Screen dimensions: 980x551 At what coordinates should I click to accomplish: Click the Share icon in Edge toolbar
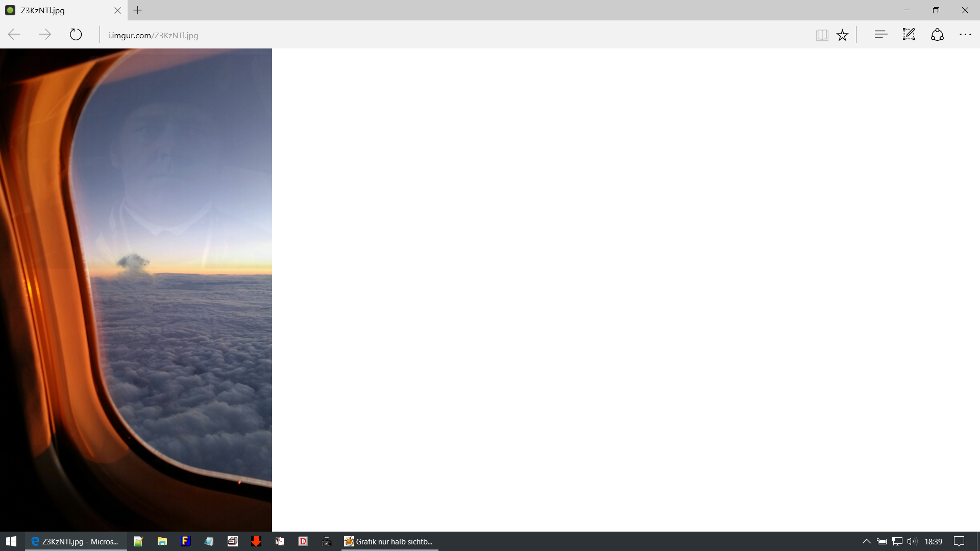tap(937, 35)
